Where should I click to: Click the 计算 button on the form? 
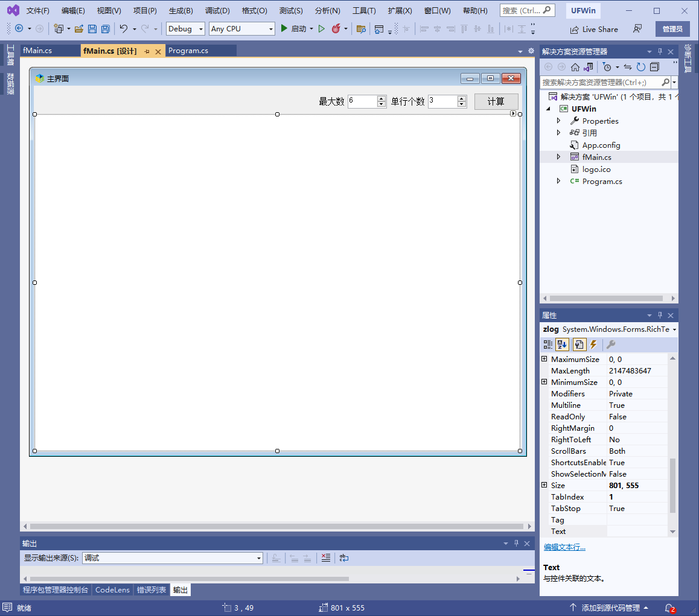coord(496,101)
